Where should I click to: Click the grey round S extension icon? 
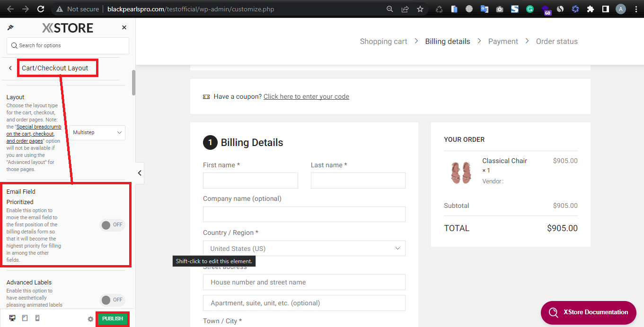coord(560,9)
